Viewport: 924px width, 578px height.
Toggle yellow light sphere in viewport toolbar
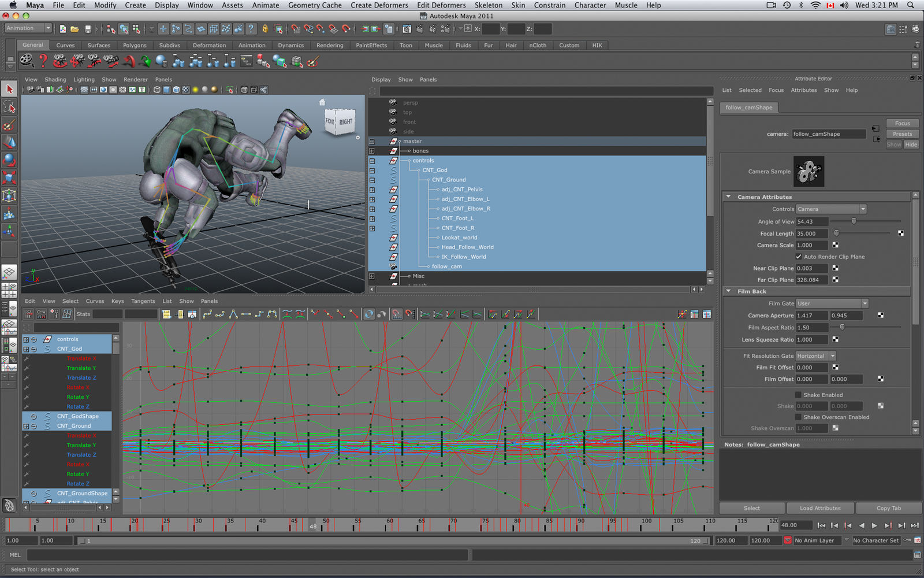196,90
